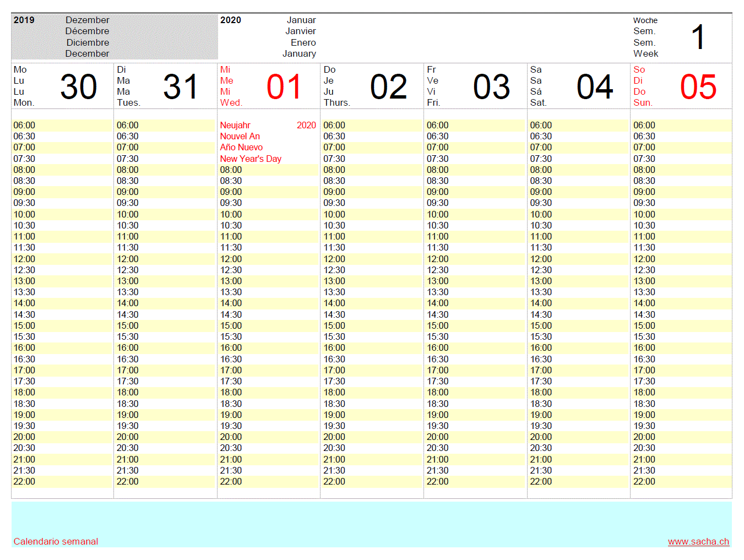
Task: Select the 06:30 slot on Thursday
Action: (372, 137)
